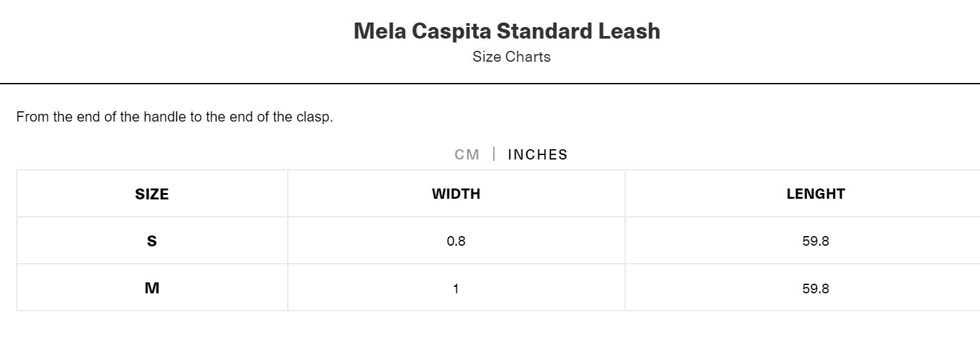Click the WIDTH column header
980x348 pixels.
pyautogui.click(x=456, y=194)
